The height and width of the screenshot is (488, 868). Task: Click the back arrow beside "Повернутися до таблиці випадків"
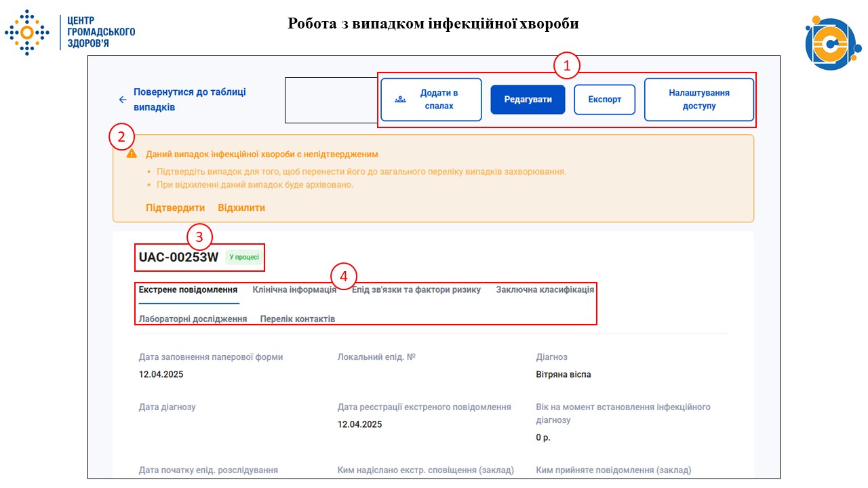[x=122, y=99]
